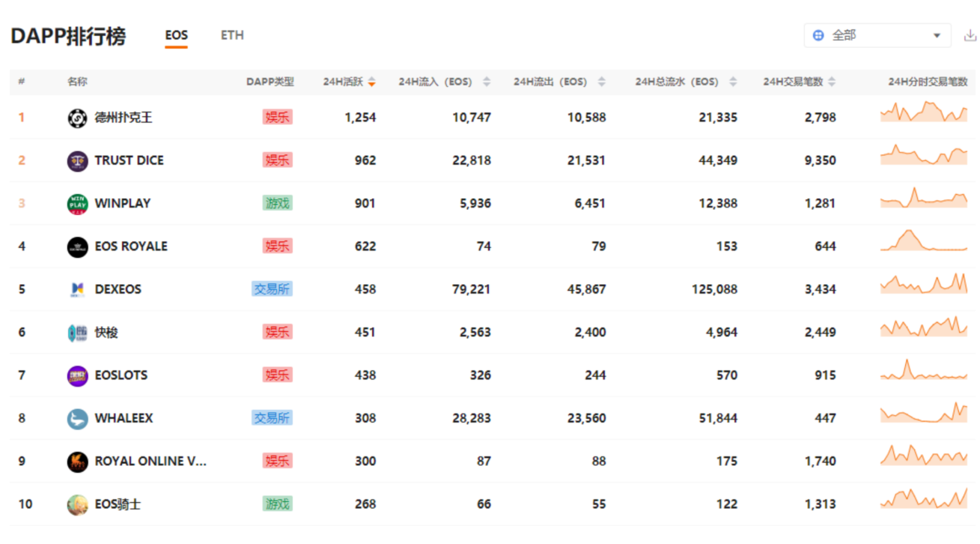Screen dimensions: 980x544
Task: Click the 名称 column header
Action: coord(77,82)
